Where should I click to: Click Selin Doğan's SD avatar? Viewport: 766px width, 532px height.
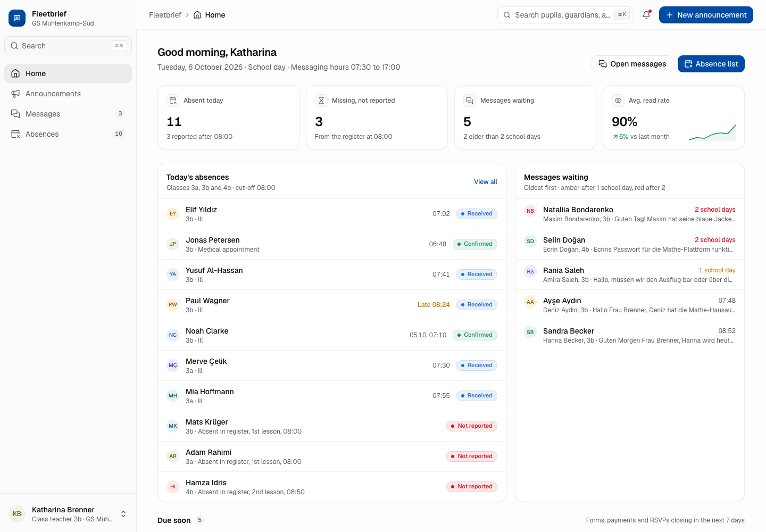[x=530, y=242]
